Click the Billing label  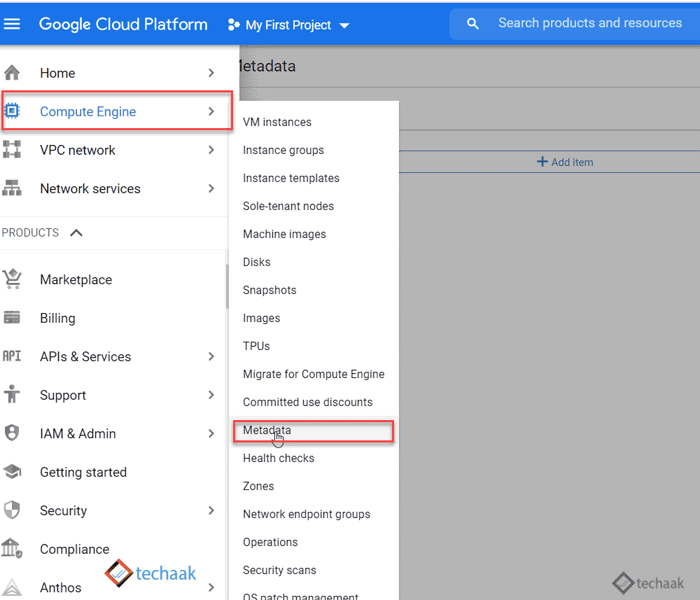click(x=57, y=319)
